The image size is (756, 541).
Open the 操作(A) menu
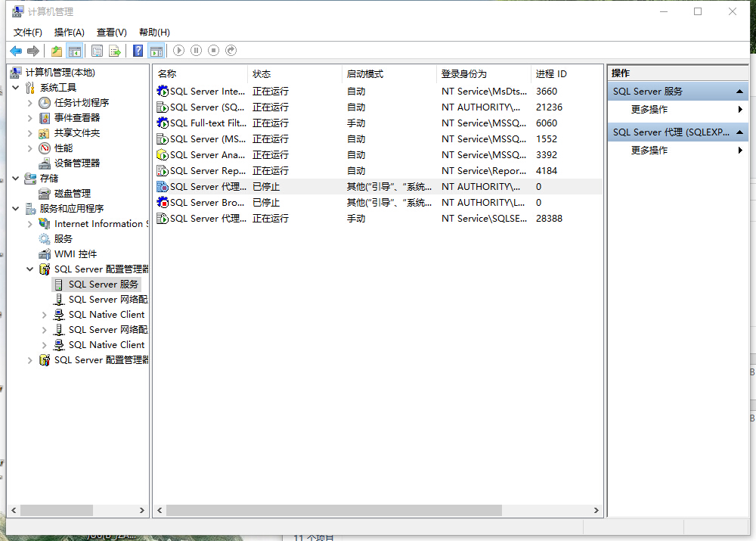coord(70,33)
